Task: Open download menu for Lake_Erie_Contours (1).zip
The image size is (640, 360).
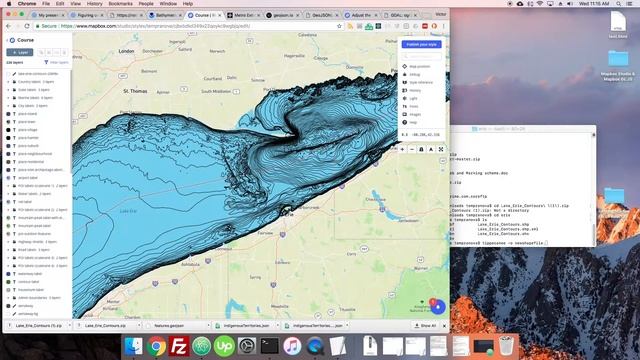Action: (69, 326)
